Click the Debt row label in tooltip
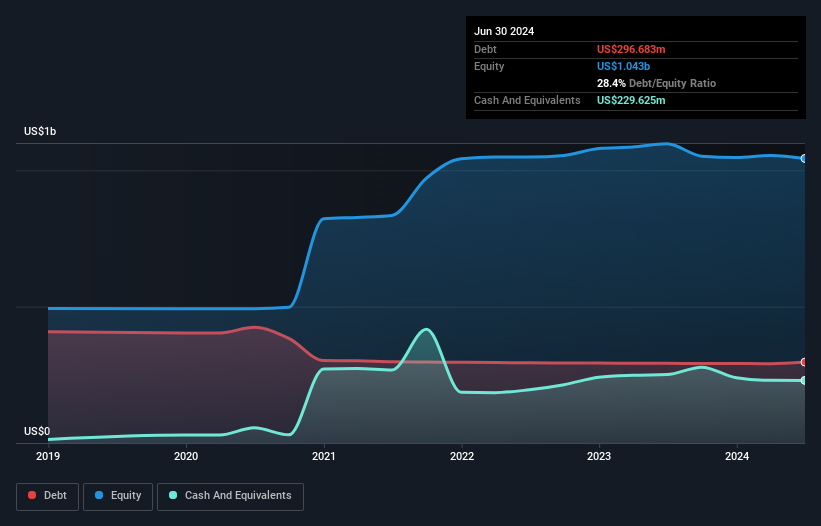This screenshot has width=821, height=526. 485,49
